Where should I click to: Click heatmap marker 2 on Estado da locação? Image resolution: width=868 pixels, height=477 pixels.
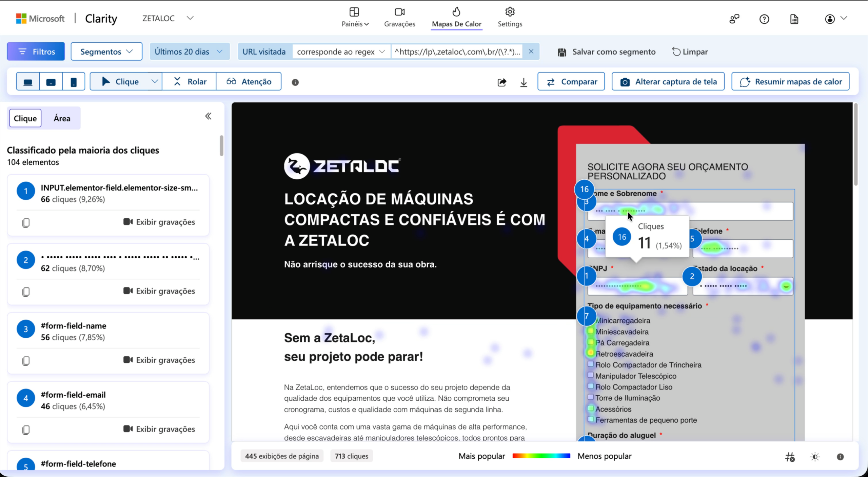pyautogui.click(x=692, y=276)
